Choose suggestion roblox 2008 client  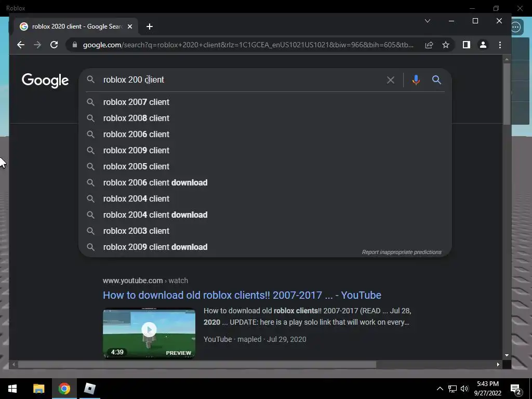point(264,118)
